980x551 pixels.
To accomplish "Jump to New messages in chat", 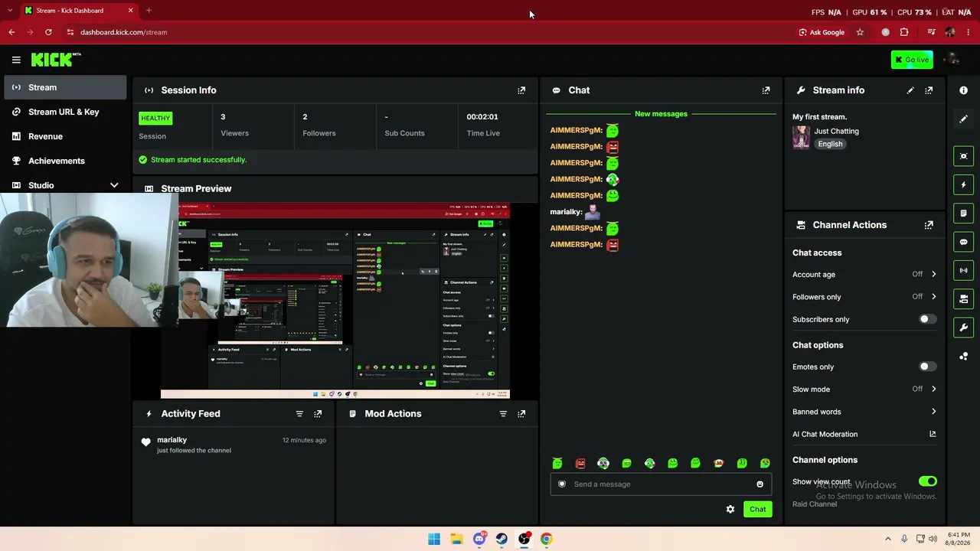I will pos(661,114).
